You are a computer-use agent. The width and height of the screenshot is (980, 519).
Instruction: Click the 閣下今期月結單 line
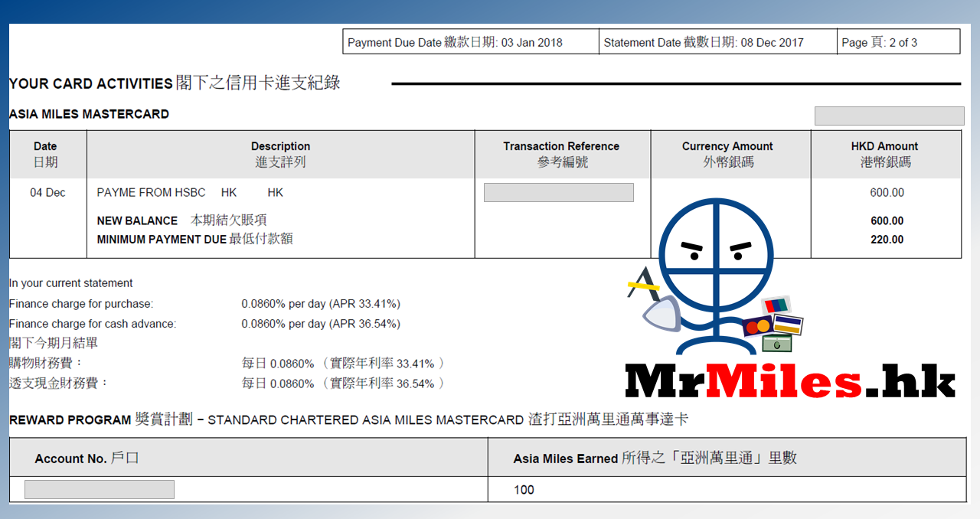point(53,343)
